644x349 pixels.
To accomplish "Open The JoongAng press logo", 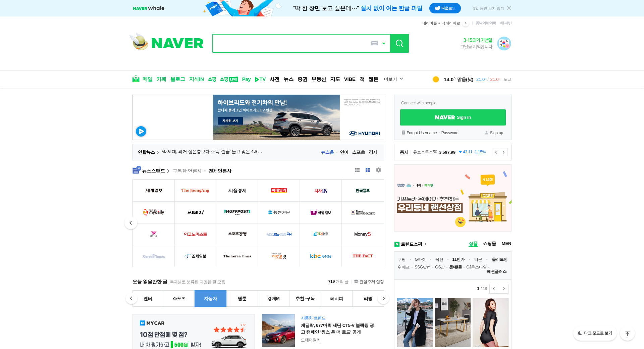I will point(195,191).
